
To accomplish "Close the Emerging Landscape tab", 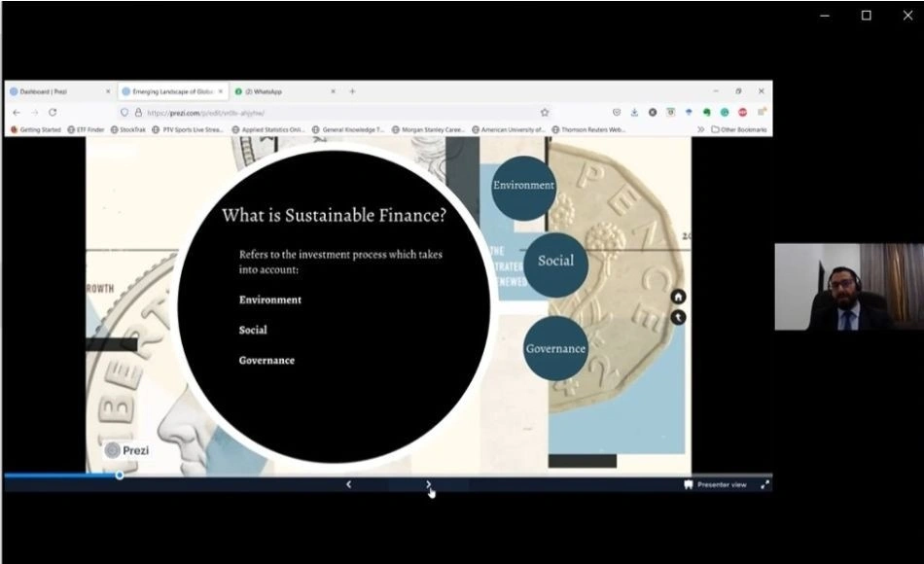I will pos(221,91).
